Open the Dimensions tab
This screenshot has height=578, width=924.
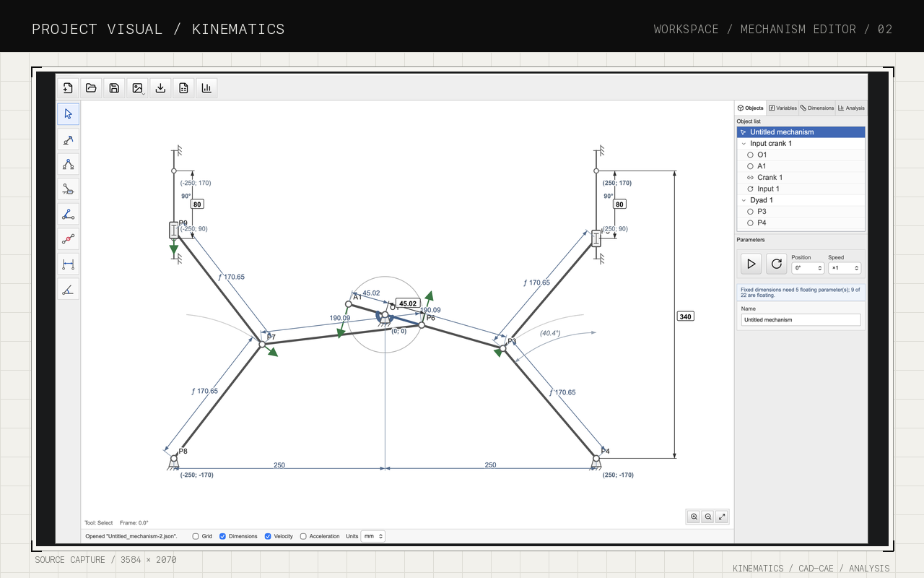(817, 108)
